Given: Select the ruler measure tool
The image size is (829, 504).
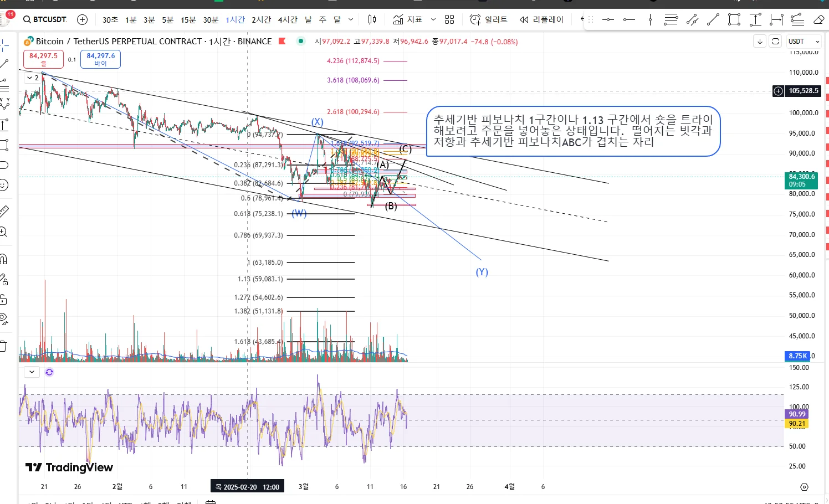Looking at the screenshot, I should (x=4, y=211).
